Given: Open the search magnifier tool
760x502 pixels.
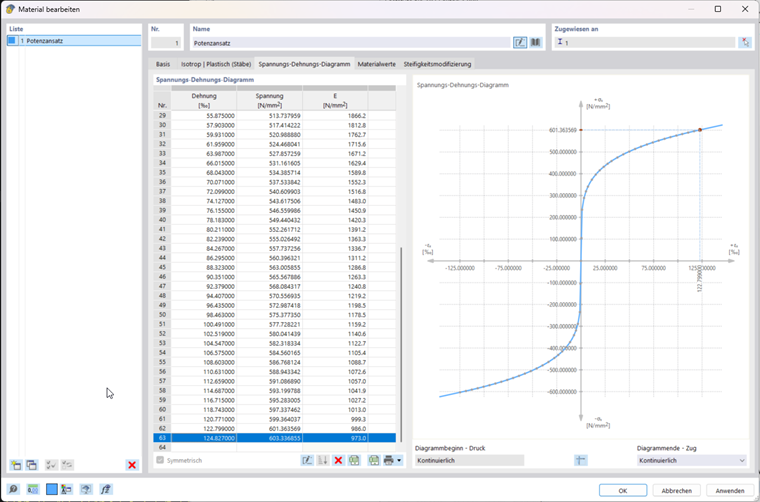Looking at the screenshot, I should click(x=13, y=489).
